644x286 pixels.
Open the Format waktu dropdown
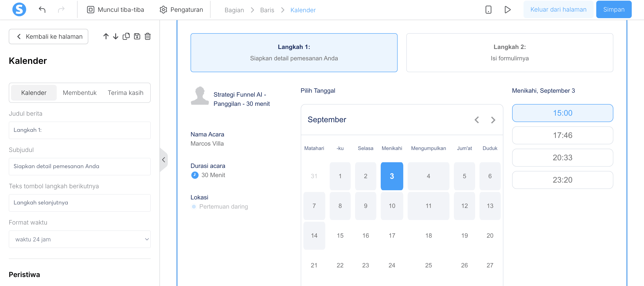coord(80,239)
